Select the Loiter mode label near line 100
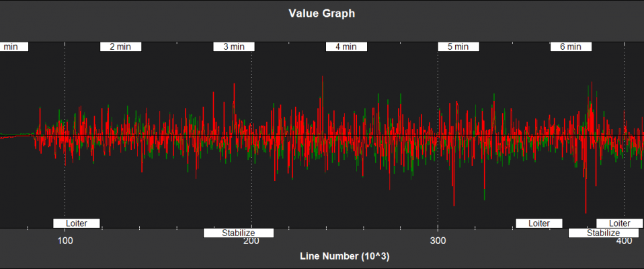The width and height of the screenshot is (644, 269). pyautogui.click(x=76, y=223)
